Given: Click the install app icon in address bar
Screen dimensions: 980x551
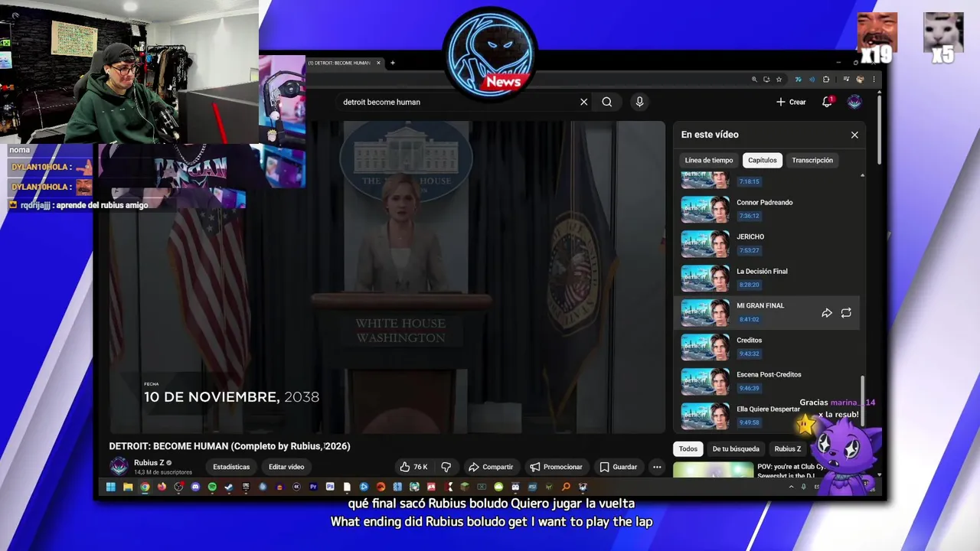Looking at the screenshot, I should point(766,80).
